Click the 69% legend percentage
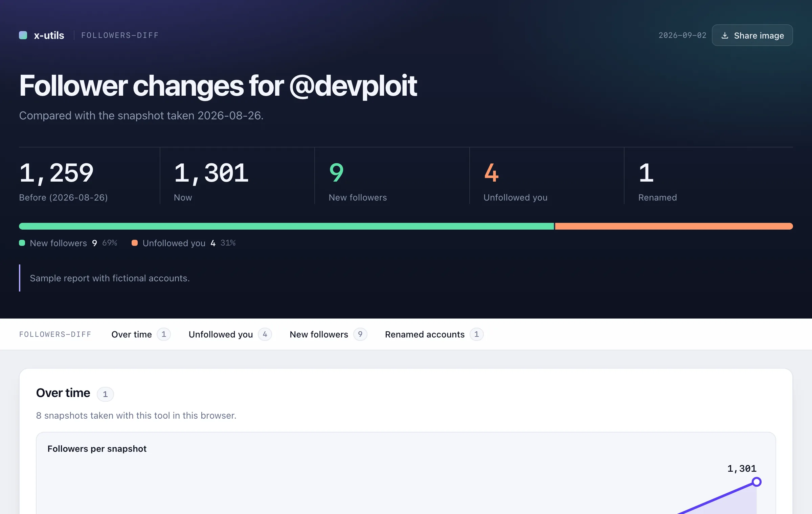Image resolution: width=812 pixels, height=514 pixels. [110, 243]
